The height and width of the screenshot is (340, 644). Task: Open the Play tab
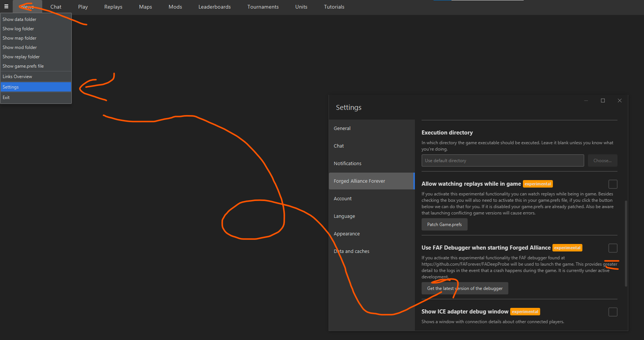[x=83, y=7]
